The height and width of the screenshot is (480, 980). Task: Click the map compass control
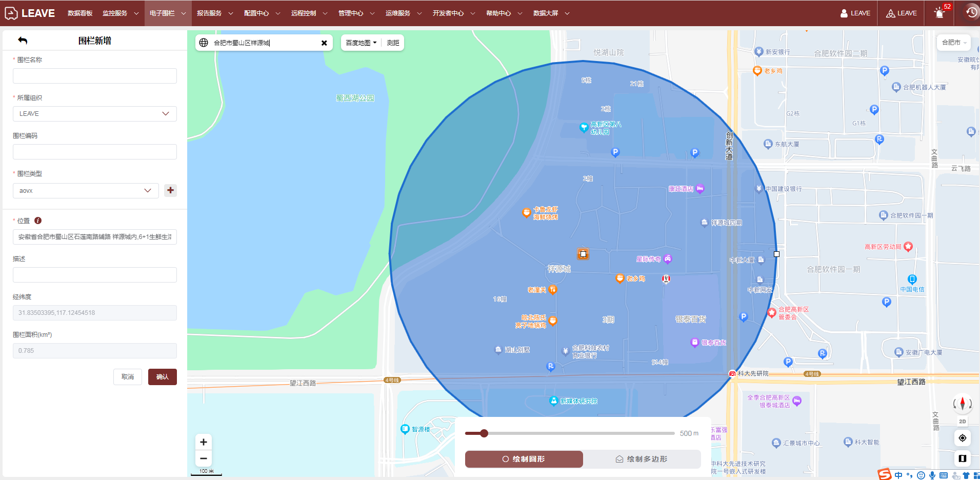(962, 403)
